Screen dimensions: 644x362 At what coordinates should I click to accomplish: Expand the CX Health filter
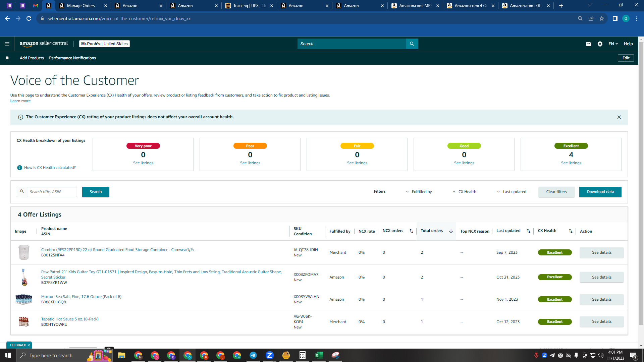(x=465, y=192)
